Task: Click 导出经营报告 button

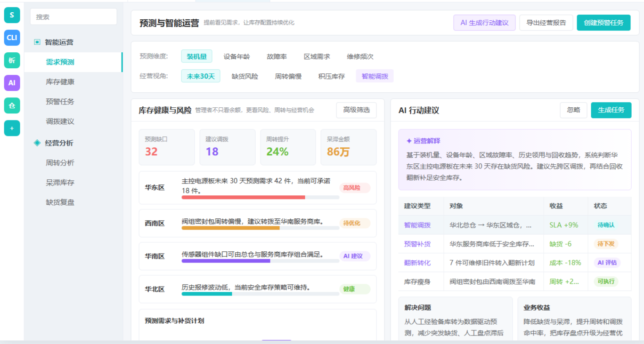Action: click(x=546, y=23)
